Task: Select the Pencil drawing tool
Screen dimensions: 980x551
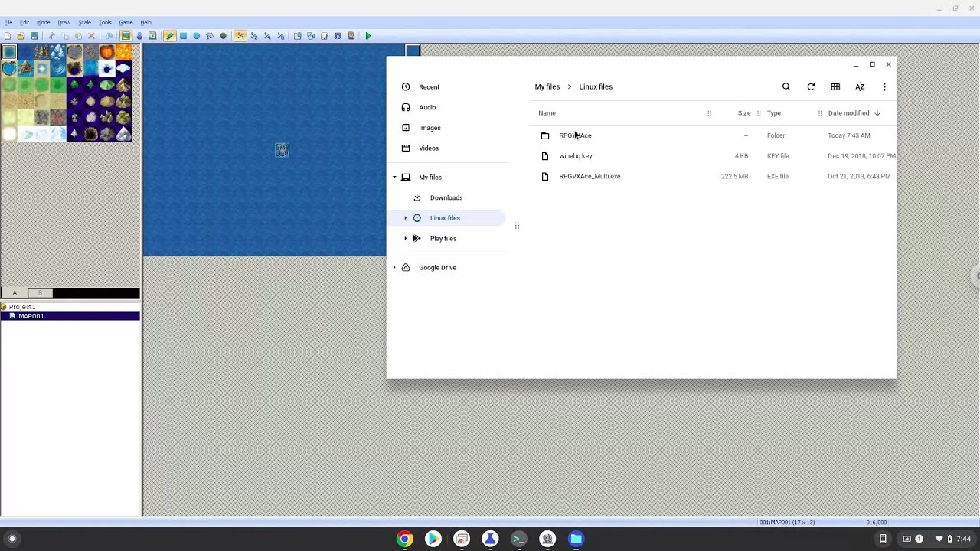Action: pyautogui.click(x=170, y=36)
